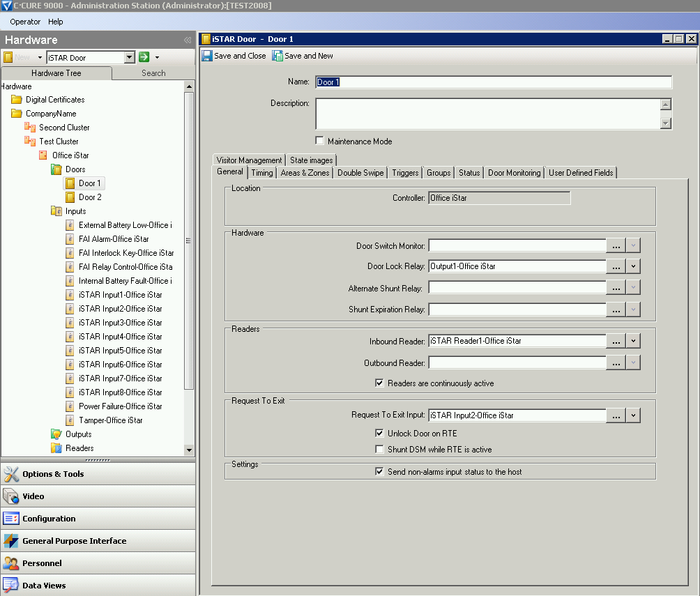
Task: Toggle Shunt DSM while RTE is active
Action: pos(380,450)
